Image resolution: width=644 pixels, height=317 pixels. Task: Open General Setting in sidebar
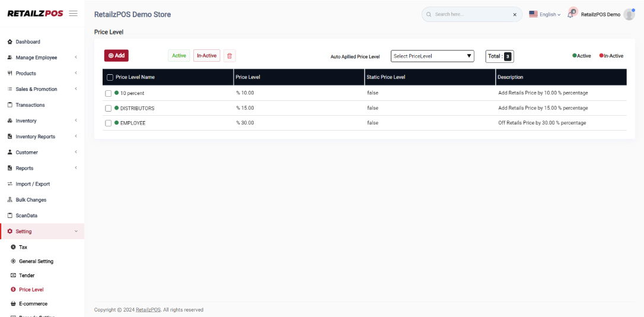coord(36,261)
